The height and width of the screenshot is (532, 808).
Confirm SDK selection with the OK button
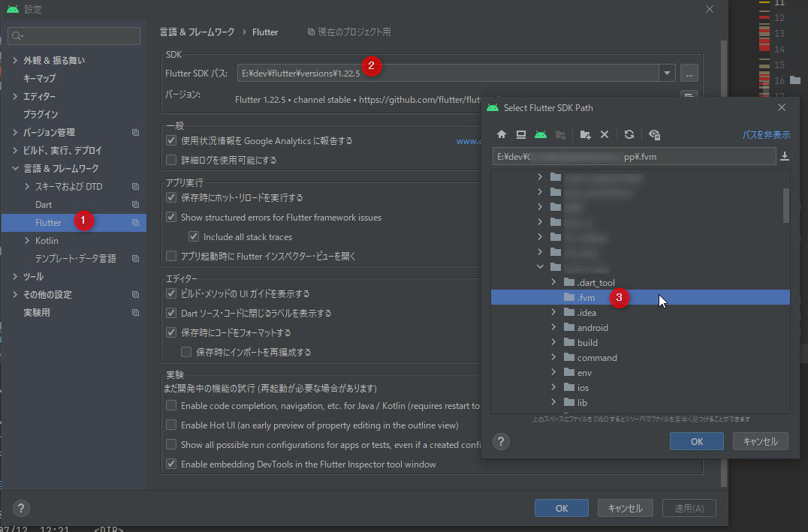(x=695, y=441)
